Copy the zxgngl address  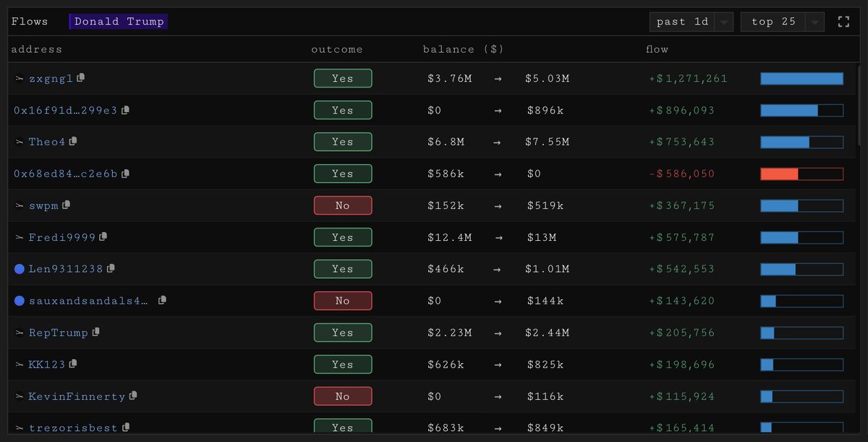[x=81, y=78]
